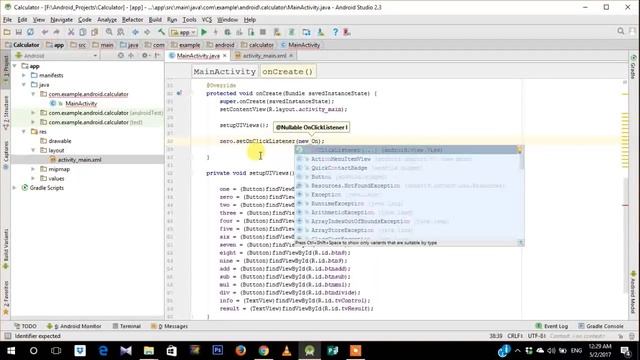Expand the Gradle Scripts node
The image size is (640, 360).
point(15,188)
